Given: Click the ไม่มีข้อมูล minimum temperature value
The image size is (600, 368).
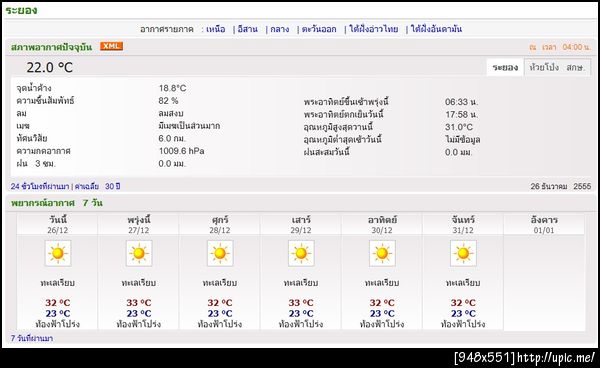Looking at the screenshot, I should pos(463,140).
